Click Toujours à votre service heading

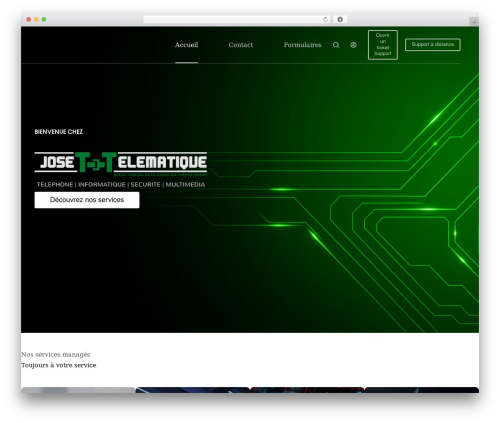(59, 365)
